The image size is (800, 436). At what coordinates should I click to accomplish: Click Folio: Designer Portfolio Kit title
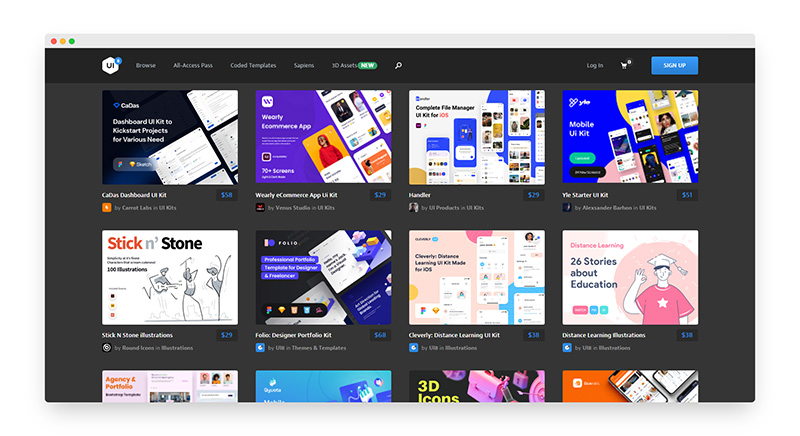[x=293, y=335]
